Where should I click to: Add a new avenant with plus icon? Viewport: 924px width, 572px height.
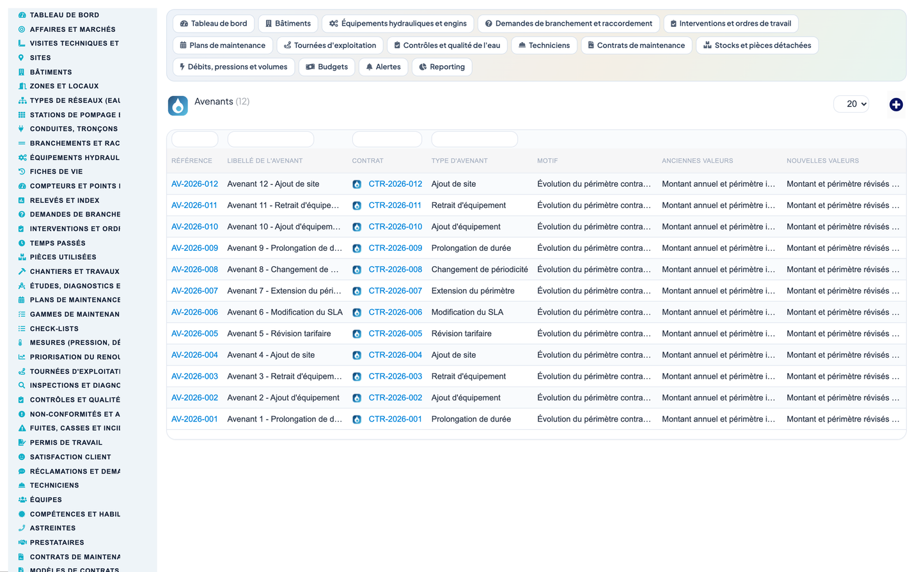(896, 104)
